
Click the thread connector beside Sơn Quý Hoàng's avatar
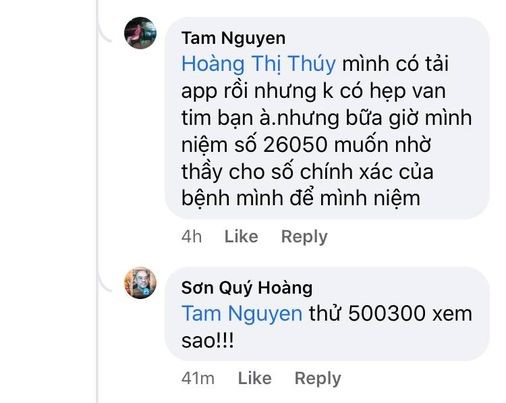click(105, 283)
